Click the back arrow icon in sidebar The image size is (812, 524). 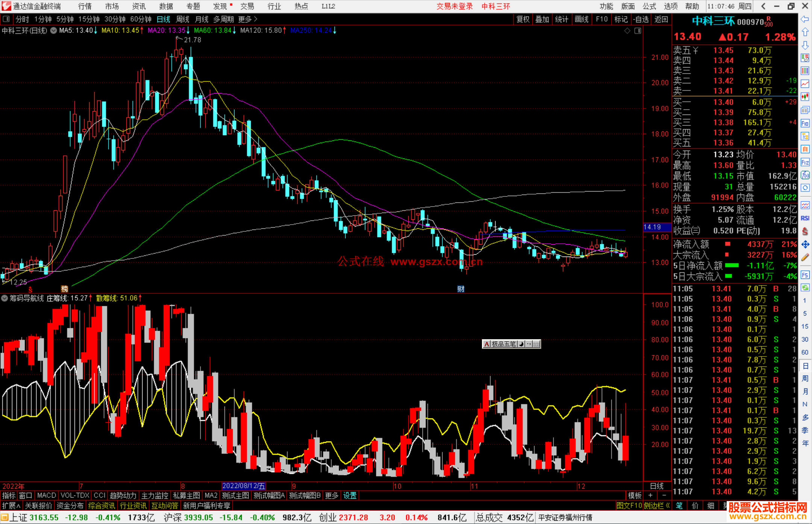[805, 19]
